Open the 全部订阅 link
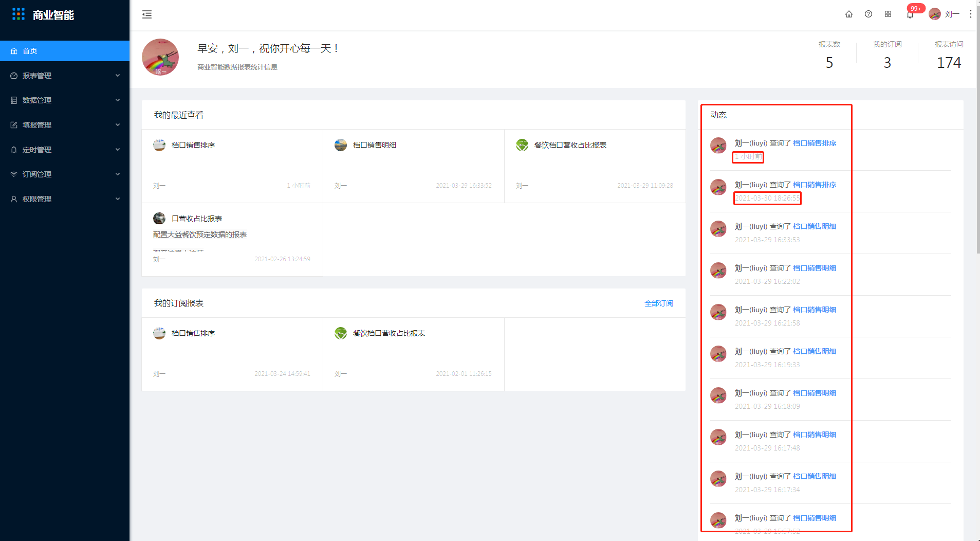Screen dimensions: 980x541 click(x=659, y=303)
